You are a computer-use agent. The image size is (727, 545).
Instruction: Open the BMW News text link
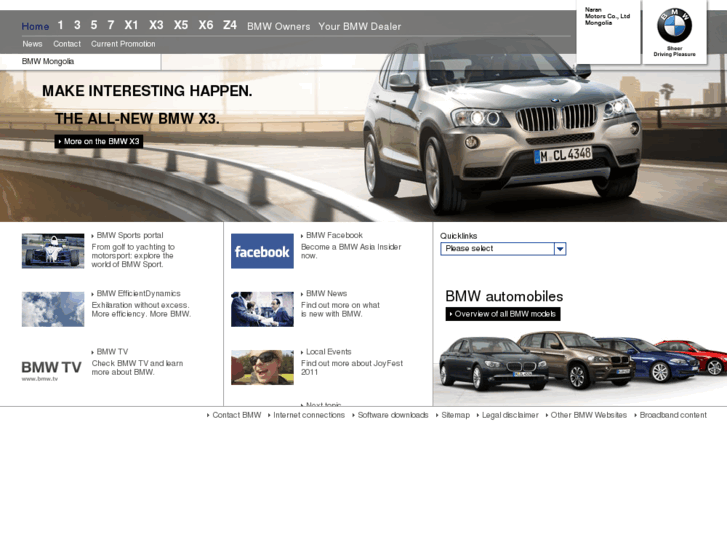326,294
